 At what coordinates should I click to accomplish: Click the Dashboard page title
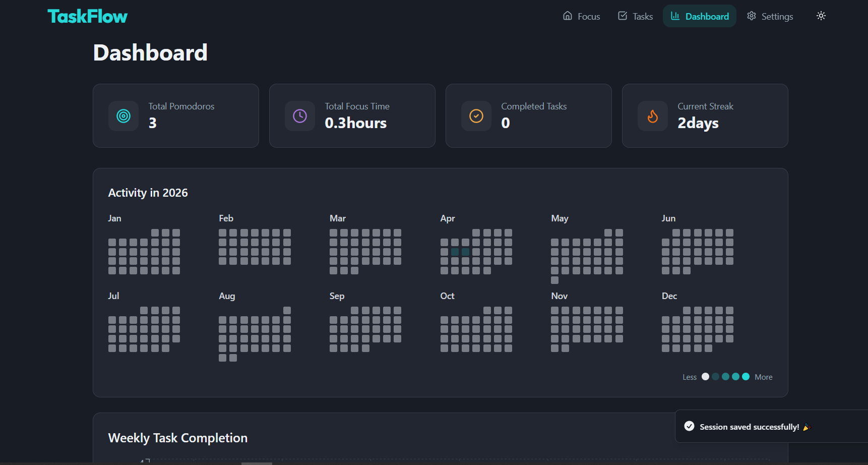tap(150, 52)
